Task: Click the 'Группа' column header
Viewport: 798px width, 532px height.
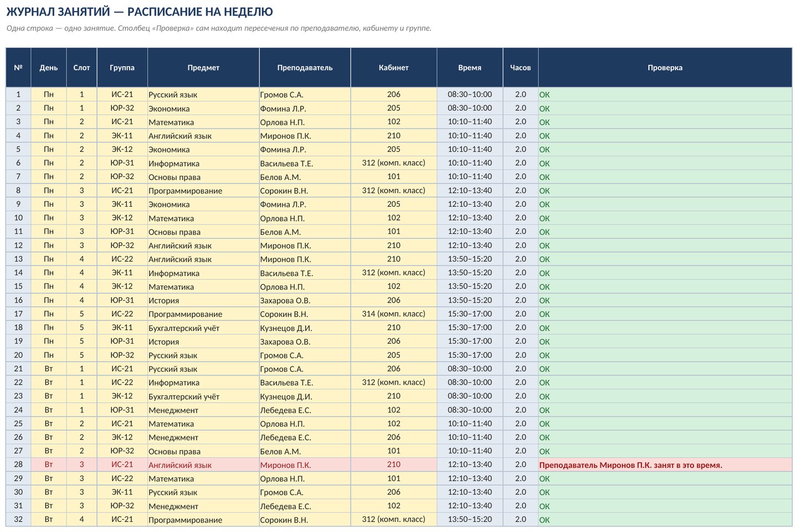Action: pyautogui.click(x=122, y=68)
